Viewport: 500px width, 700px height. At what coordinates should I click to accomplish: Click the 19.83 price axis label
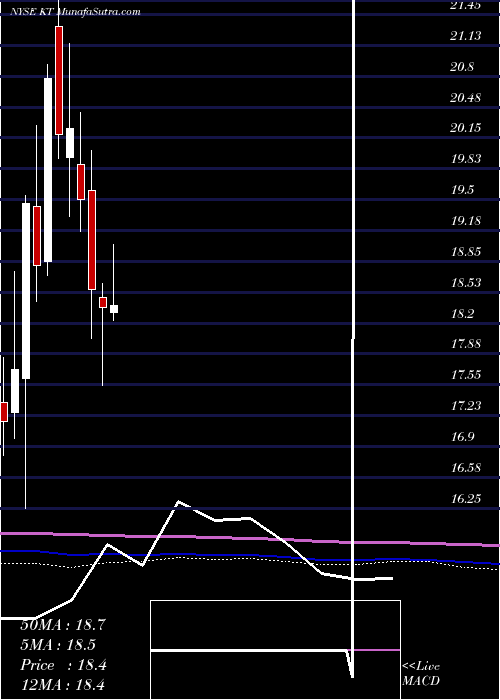[466, 159]
